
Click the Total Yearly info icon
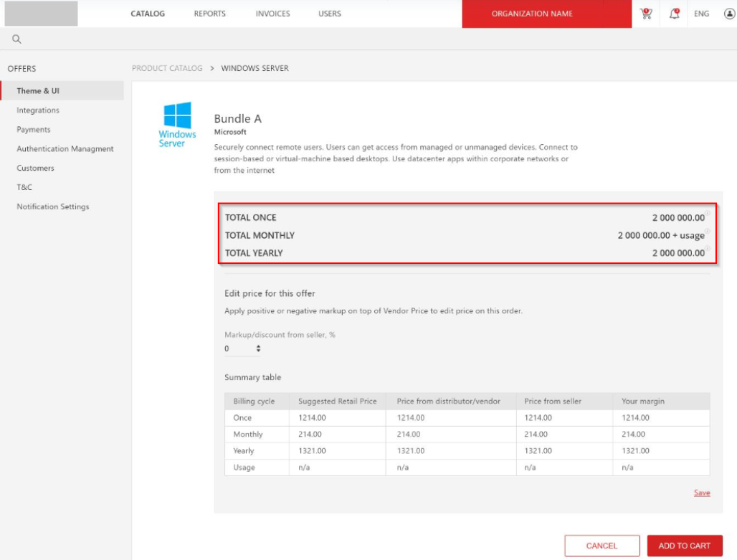click(708, 248)
